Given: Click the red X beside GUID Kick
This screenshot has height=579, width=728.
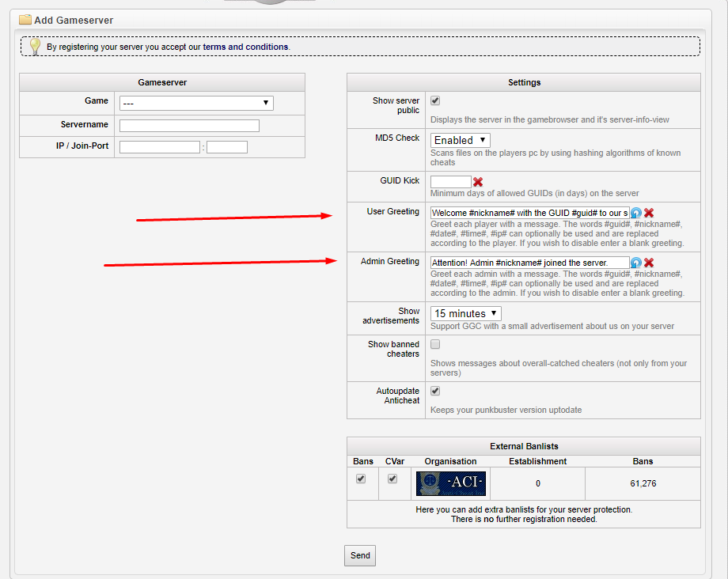Looking at the screenshot, I should pos(478,182).
